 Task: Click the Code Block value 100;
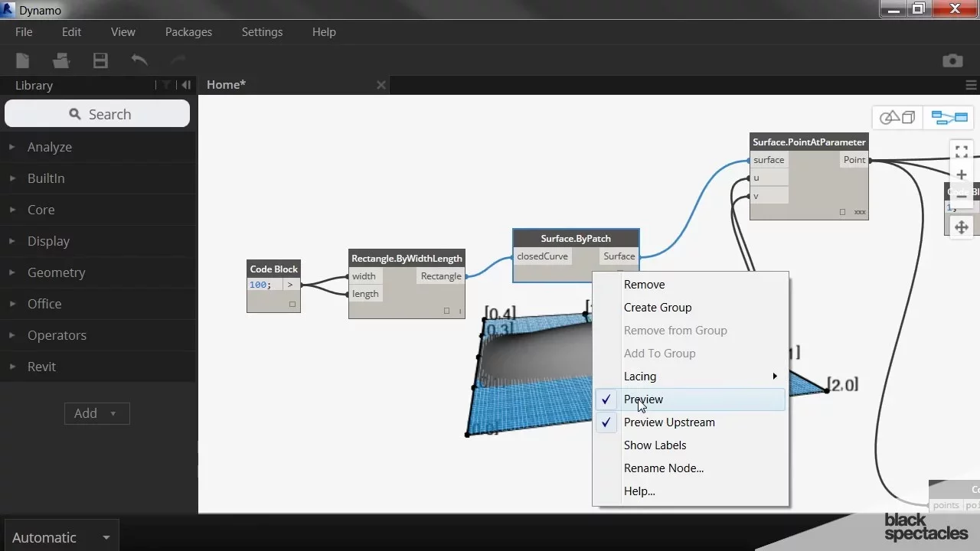pos(260,285)
